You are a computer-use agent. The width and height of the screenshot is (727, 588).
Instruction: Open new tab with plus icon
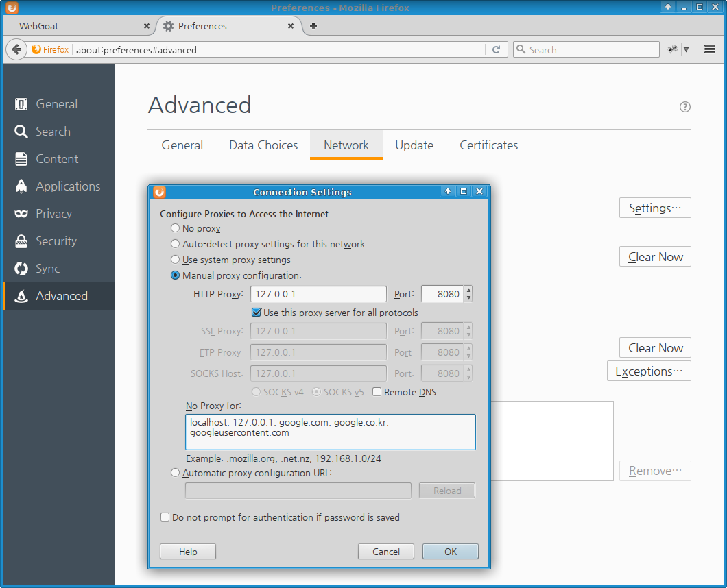[313, 26]
